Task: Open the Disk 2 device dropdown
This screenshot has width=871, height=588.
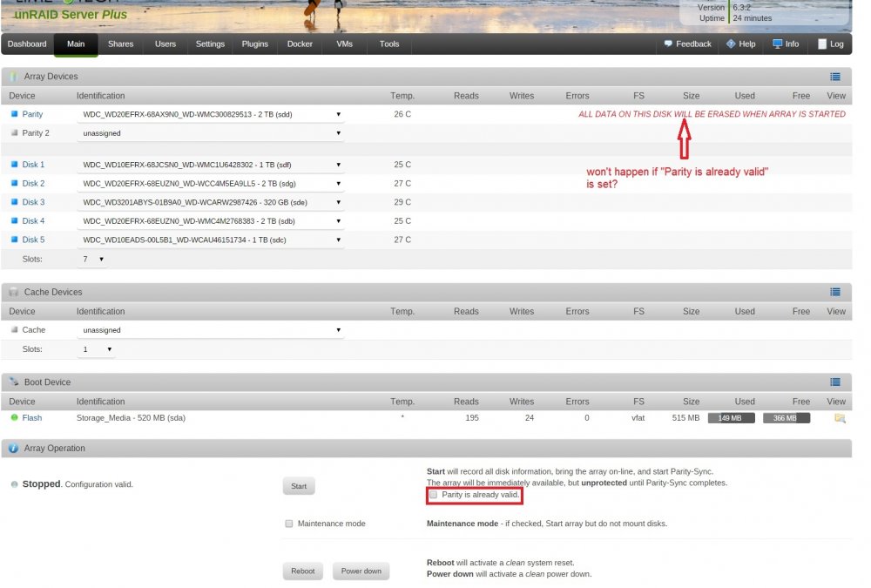Action: 211,184
